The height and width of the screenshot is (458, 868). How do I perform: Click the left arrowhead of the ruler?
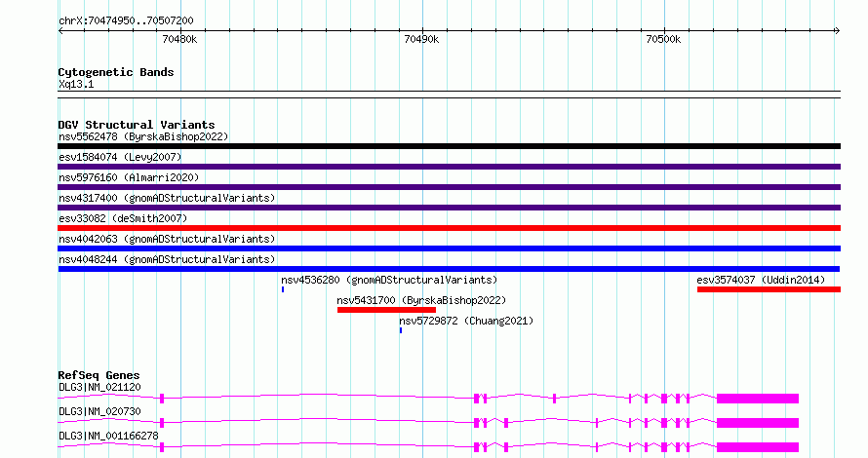pyautogui.click(x=60, y=31)
